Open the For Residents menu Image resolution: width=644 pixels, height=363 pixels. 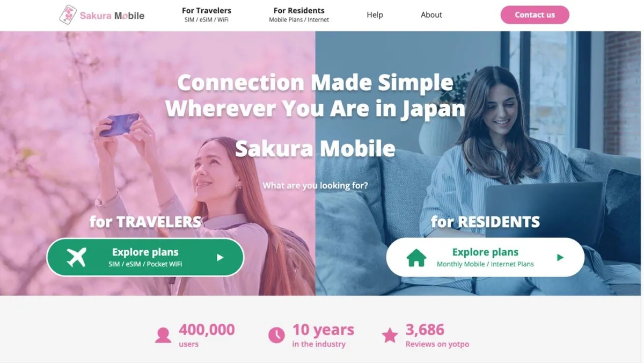point(299,14)
